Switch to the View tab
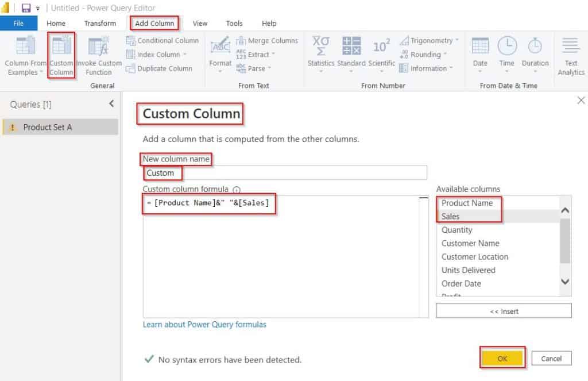Image resolution: width=588 pixels, height=381 pixels. tap(200, 23)
